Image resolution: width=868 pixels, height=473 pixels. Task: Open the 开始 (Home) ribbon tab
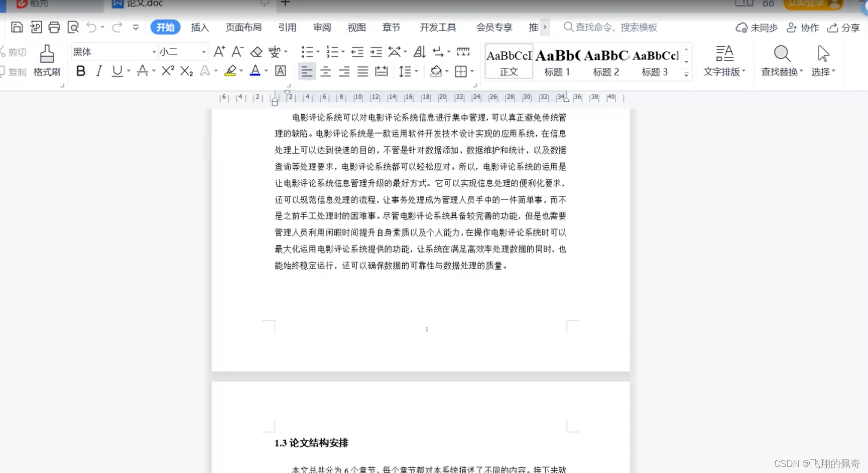(165, 27)
